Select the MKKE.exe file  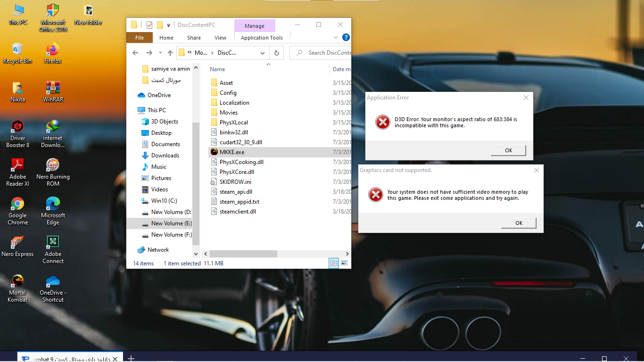tap(232, 152)
